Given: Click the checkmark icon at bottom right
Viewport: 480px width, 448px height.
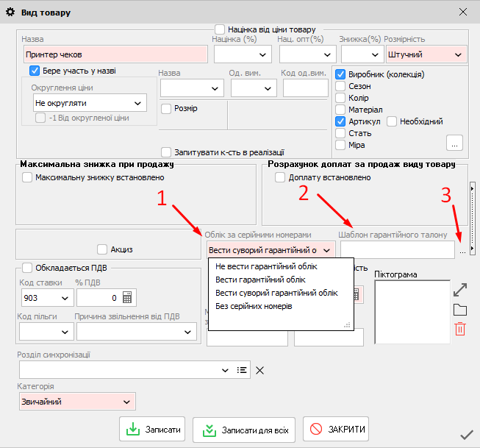Looking at the screenshot, I should [466, 435].
